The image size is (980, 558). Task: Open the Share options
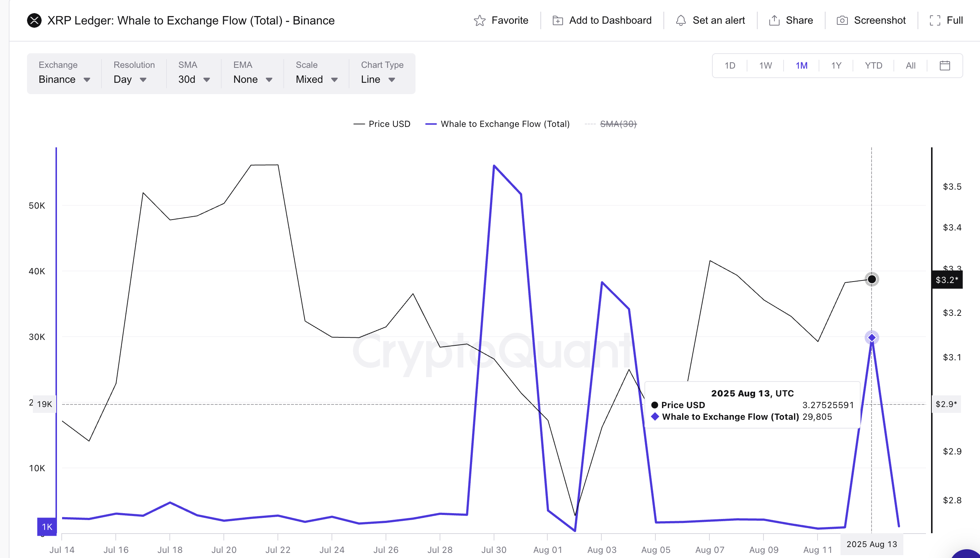tap(775, 20)
